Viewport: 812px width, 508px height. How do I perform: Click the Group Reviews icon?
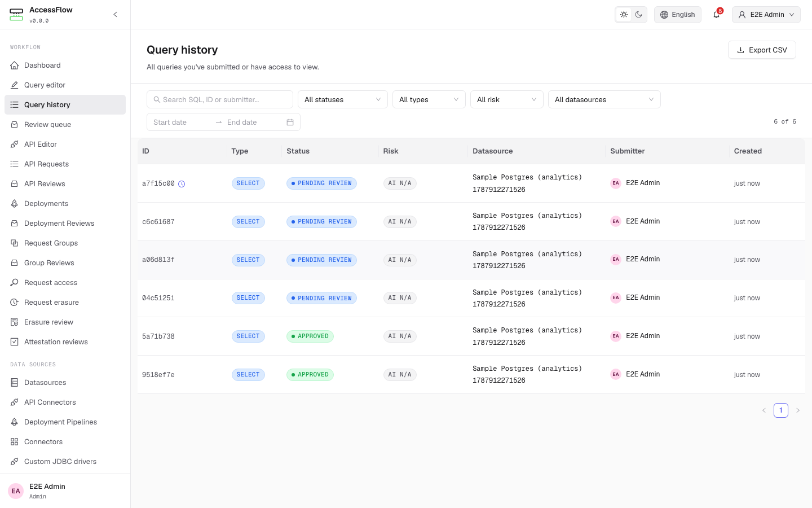(x=15, y=263)
